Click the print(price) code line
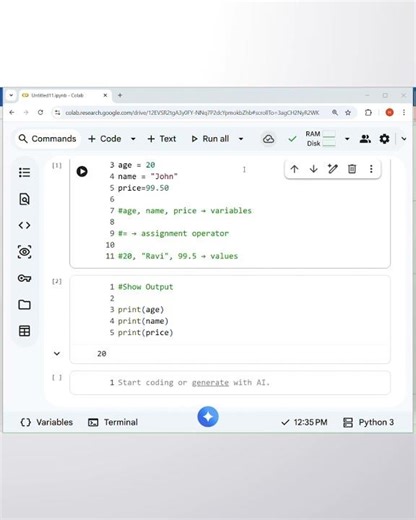This screenshot has width=416, height=520. (x=145, y=332)
